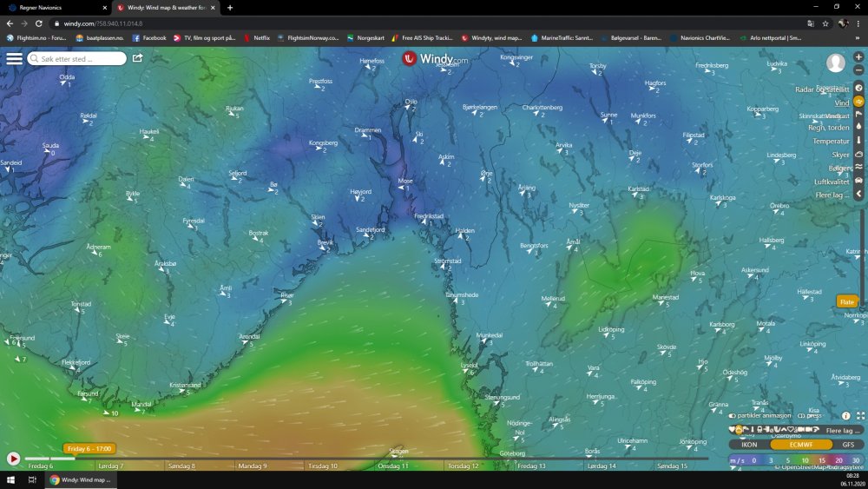Image resolution: width=868 pixels, height=489 pixels.
Task: Jump timeline to Torsdag 12
Action: (x=464, y=466)
